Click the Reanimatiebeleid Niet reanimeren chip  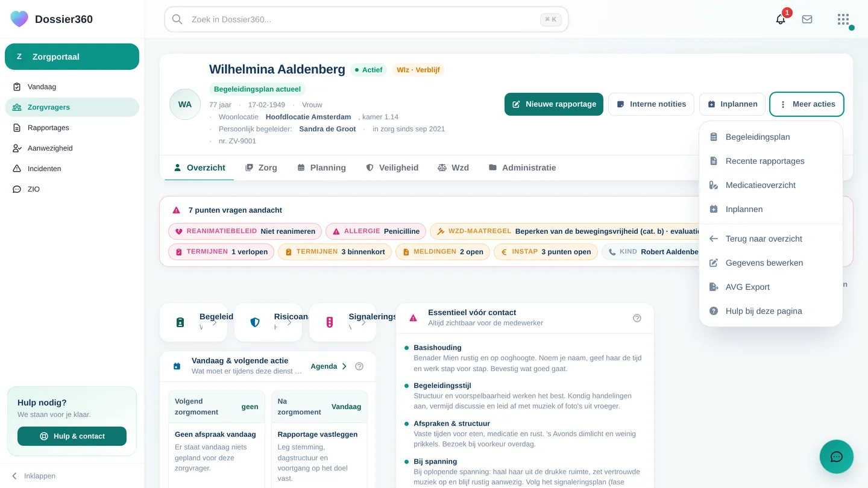245,231
